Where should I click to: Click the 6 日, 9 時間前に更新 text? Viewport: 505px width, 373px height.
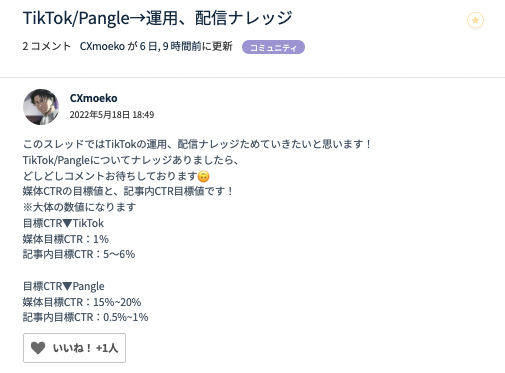tap(186, 46)
